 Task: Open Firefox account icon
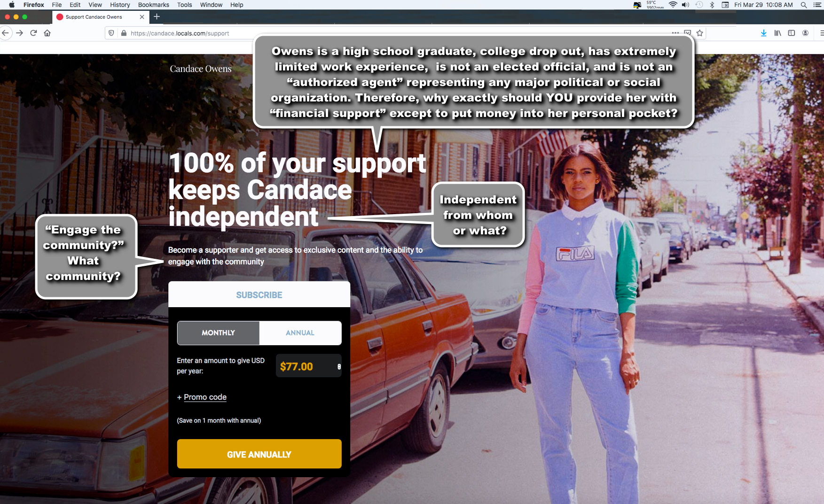click(x=805, y=33)
